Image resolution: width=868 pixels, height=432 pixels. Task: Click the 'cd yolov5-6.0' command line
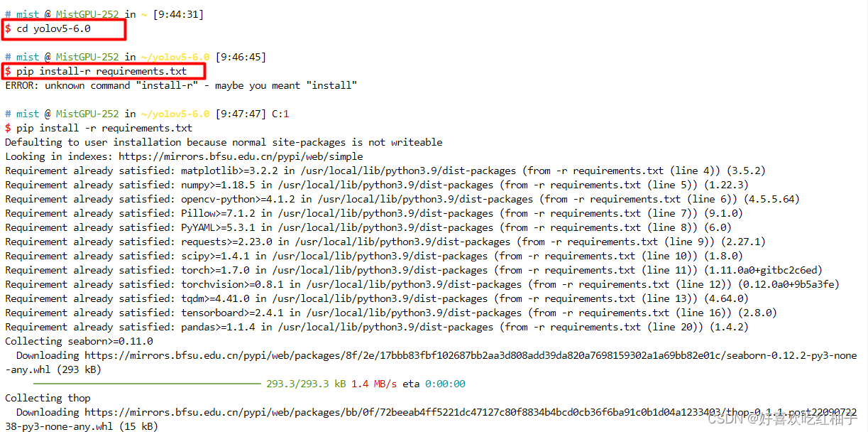[48, 29]
